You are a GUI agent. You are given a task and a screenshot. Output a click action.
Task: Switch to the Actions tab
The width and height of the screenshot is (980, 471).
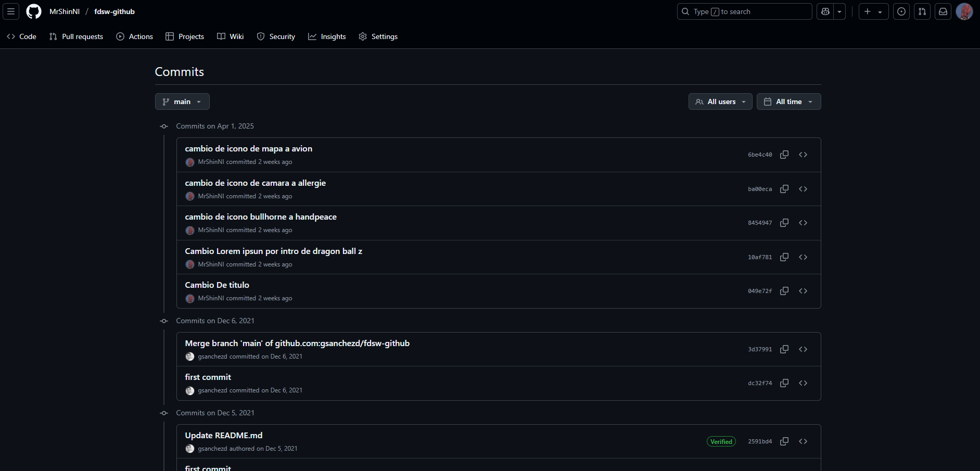tap(135, 36)
